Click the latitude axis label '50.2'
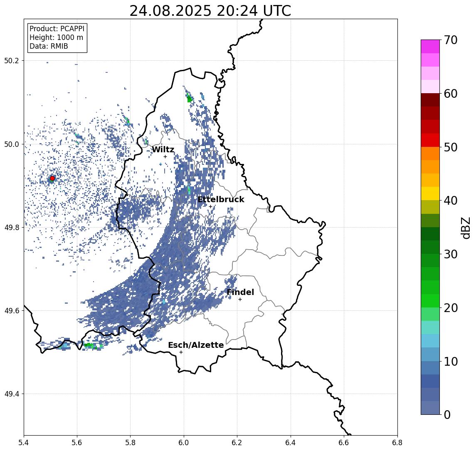The height and width of the screenshot is (451, 476). (x=12, y=60)
